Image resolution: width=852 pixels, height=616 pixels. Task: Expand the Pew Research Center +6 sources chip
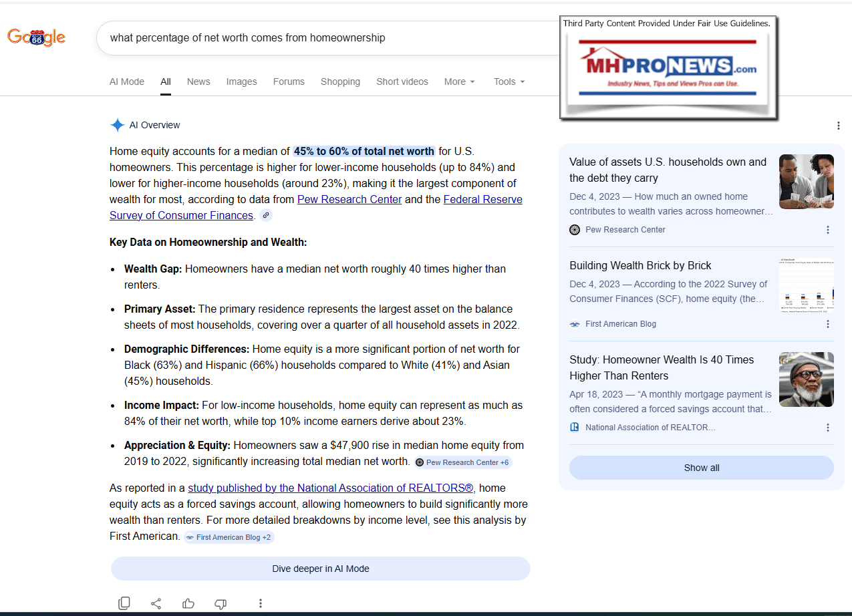pos(462,462)
